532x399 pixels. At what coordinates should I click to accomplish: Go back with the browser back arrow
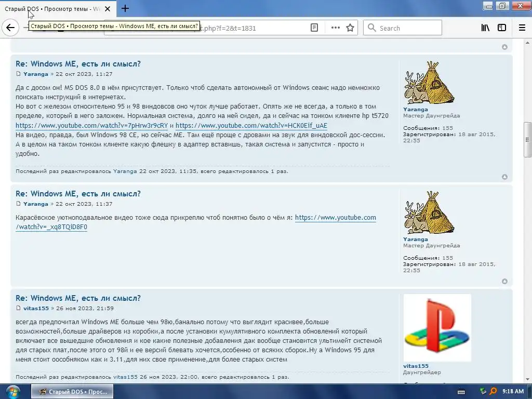click(10, 28)
